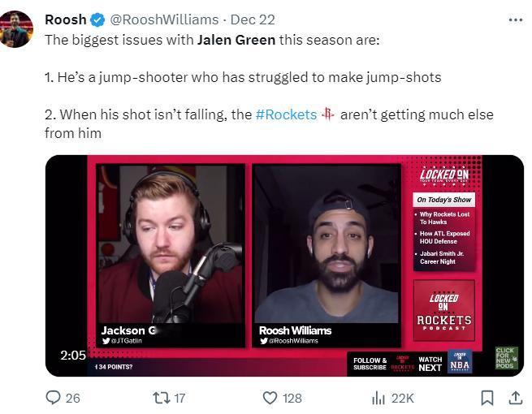Open Roosh's profile avatar
Image resolution: width=532 pixels, height=414 pixels.
click(x=16, y=29)
